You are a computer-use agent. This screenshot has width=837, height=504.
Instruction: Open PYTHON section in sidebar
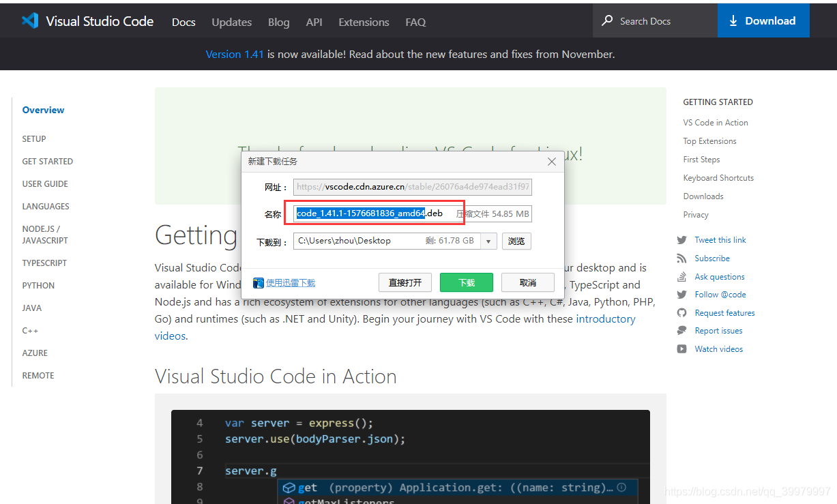38,286
